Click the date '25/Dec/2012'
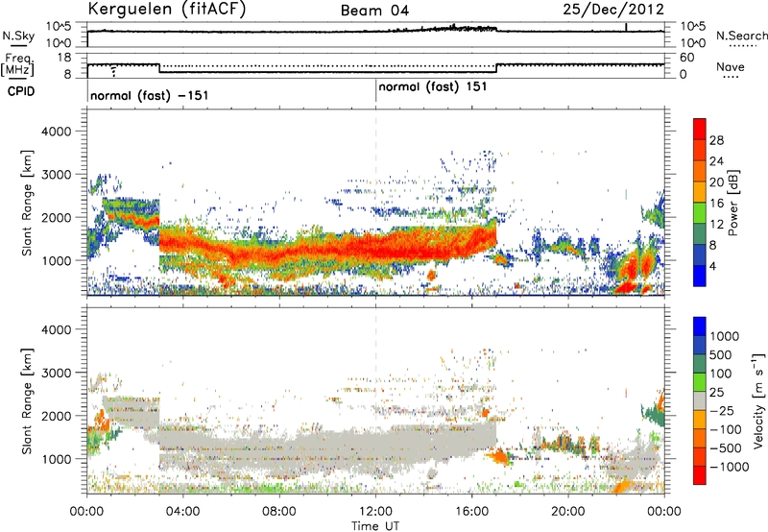 tap(613, 10)
